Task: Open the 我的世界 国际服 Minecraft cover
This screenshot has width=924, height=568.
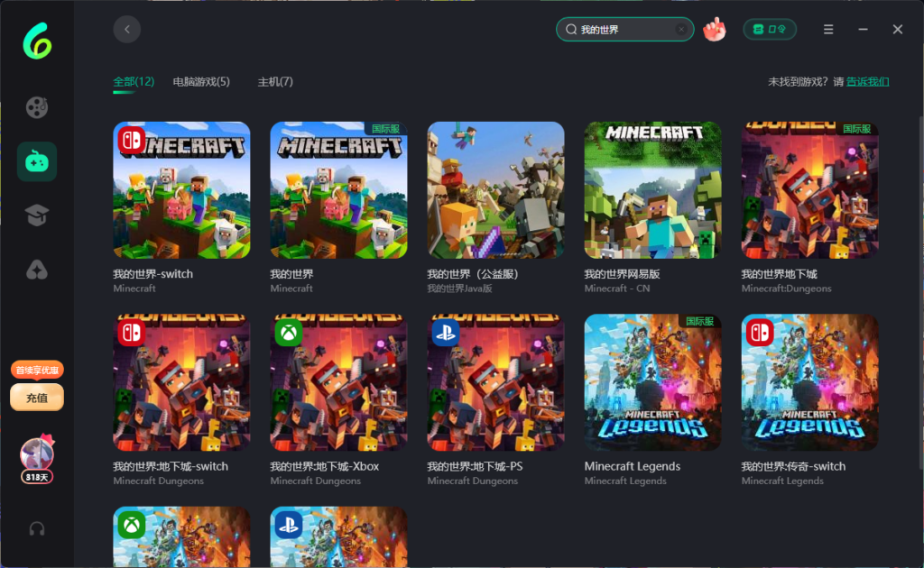Action: [x=339, y=190]
